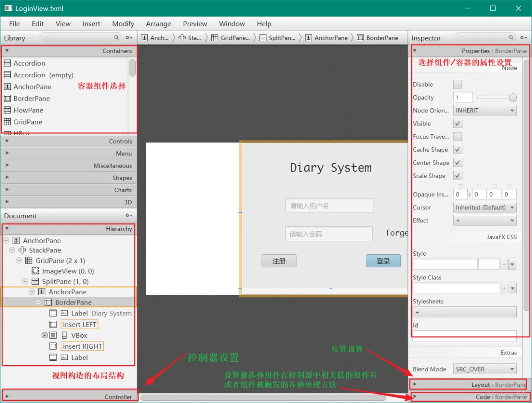The height and width of the screenshot is (403, 532).
Task: Open the Arrange menu
Action: point(159,24)
